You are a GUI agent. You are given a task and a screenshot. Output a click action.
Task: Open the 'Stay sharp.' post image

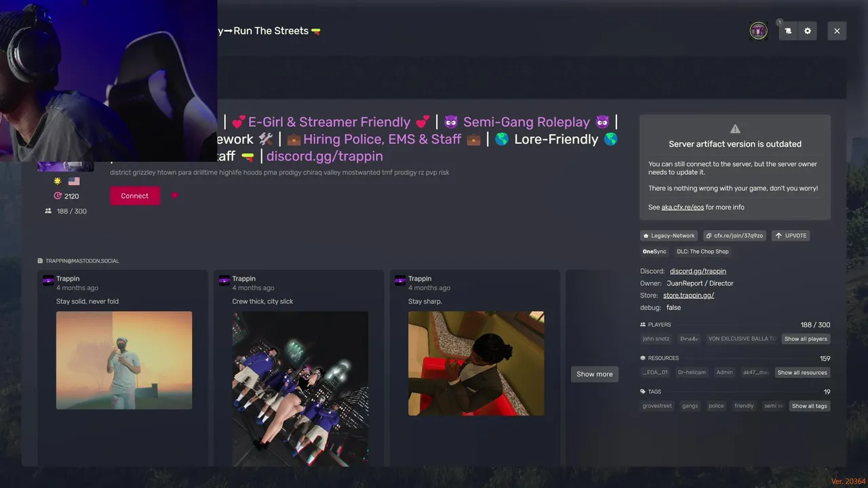pos(476,363)
